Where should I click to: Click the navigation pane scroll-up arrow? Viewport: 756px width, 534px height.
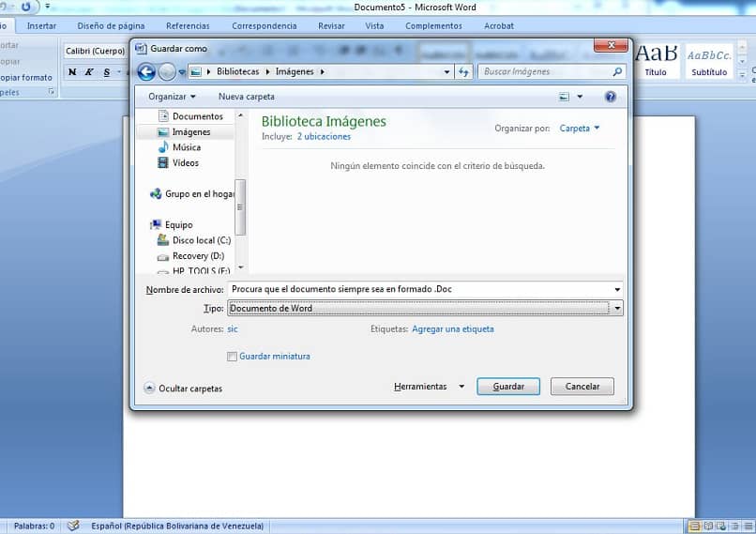point(241,115)
